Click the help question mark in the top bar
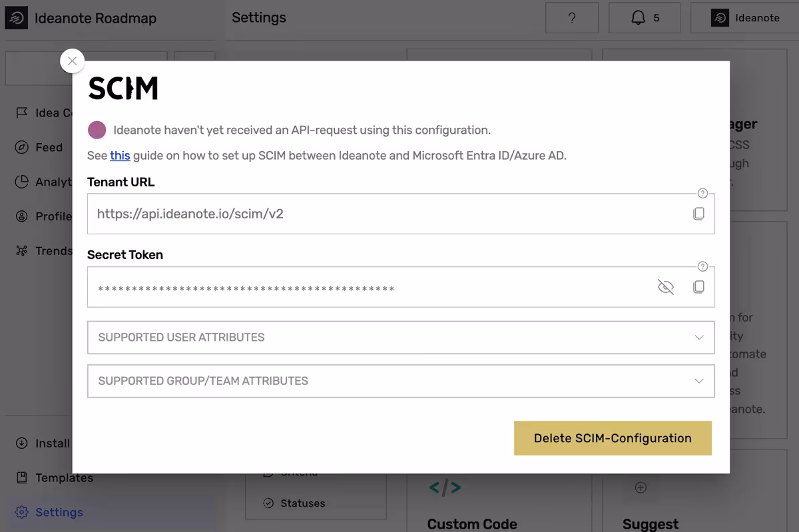This screenshot has height=532, width=799. (x=572, y=17)
